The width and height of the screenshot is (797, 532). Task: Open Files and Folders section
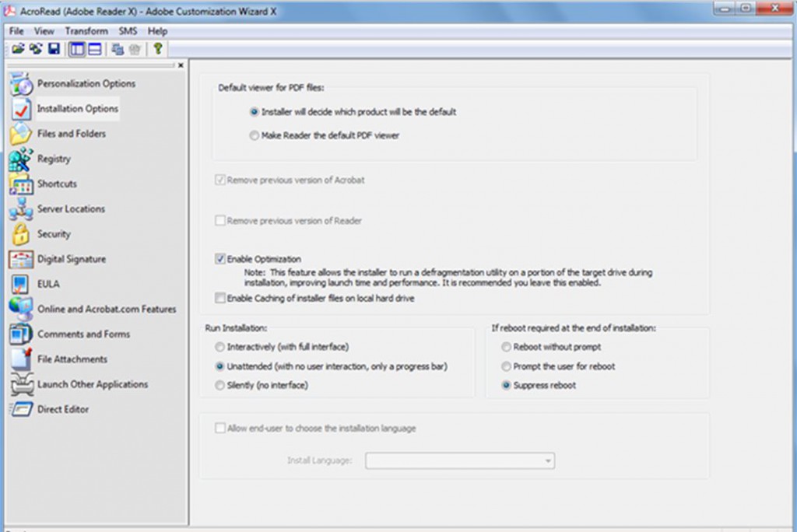pos(71,134)
